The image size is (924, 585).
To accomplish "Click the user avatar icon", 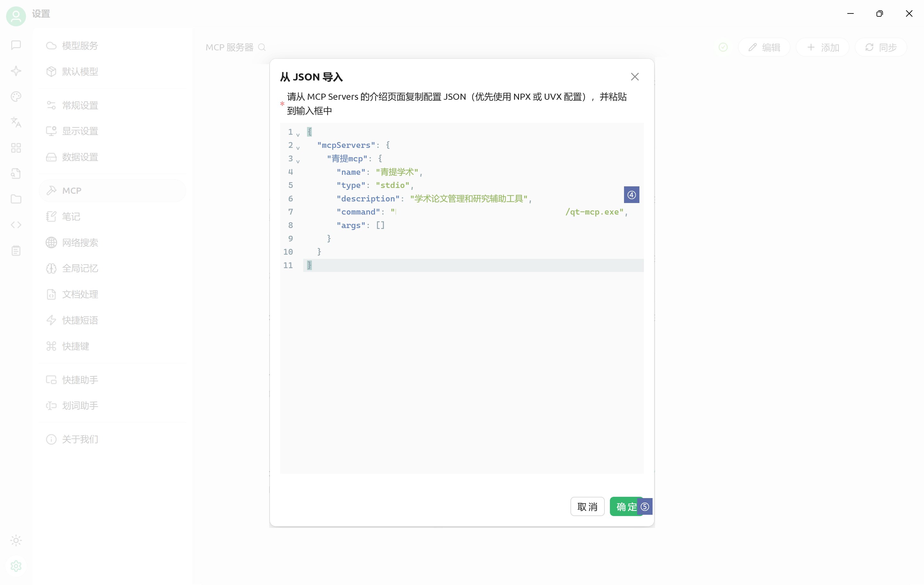I will [x=16, y=16].
